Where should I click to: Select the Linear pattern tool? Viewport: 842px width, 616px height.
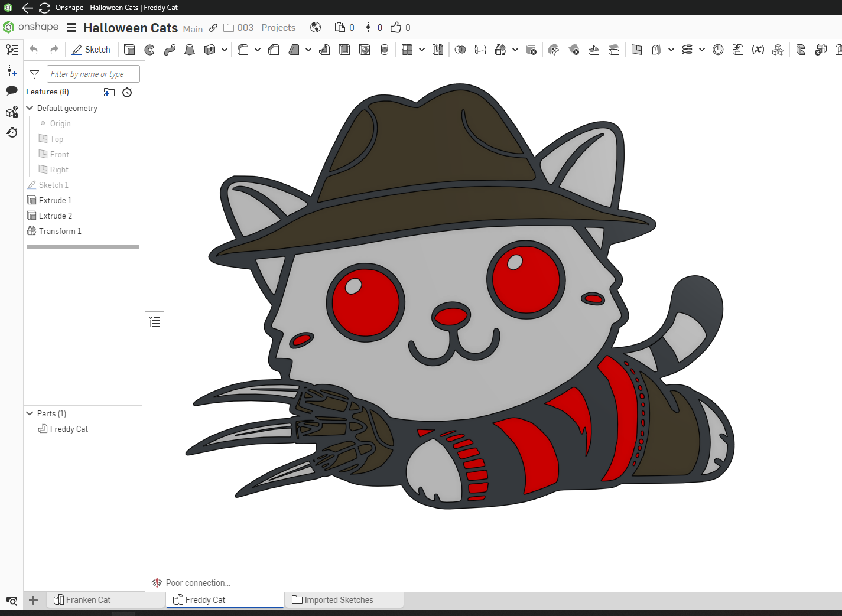click(x=407, y=50)
